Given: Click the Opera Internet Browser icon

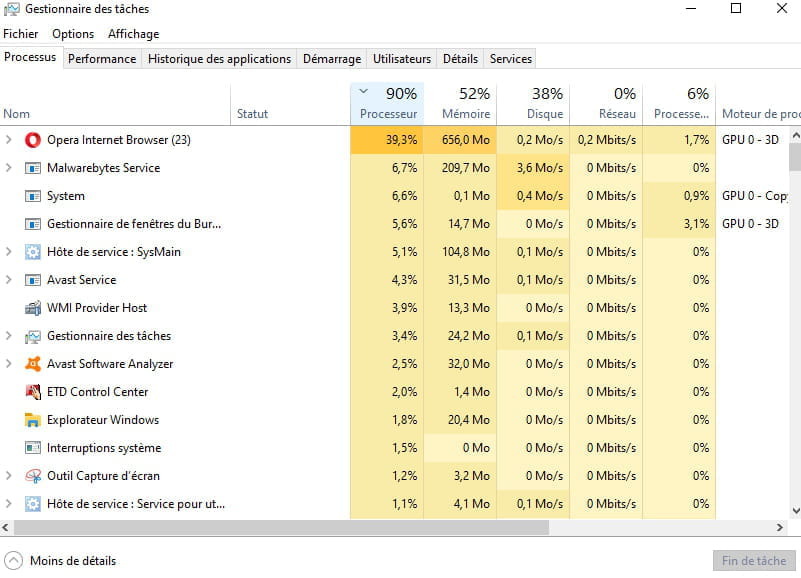Looking at the screenshot, I should click(x=33, y=140).
